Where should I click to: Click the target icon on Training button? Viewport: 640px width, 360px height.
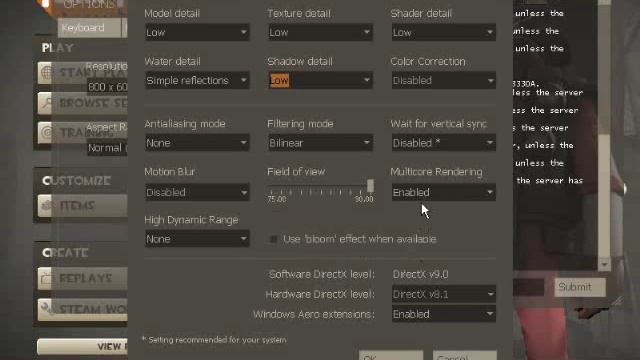point(45,133)
